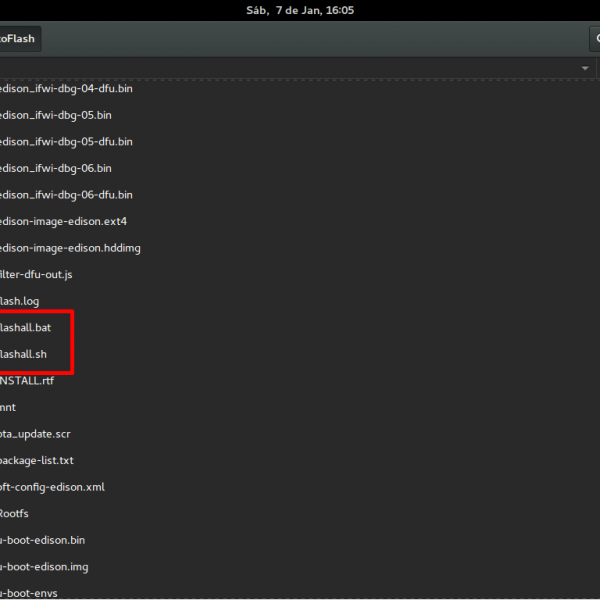Select file filter-dfu-out.js

tap(36, 275)
